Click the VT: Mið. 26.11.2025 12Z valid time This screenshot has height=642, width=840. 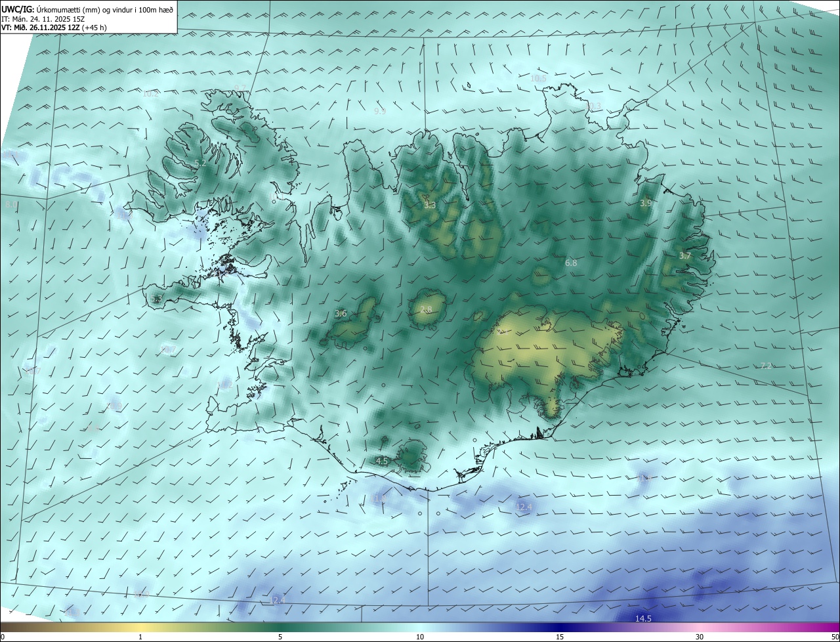[x=41, y=28]
